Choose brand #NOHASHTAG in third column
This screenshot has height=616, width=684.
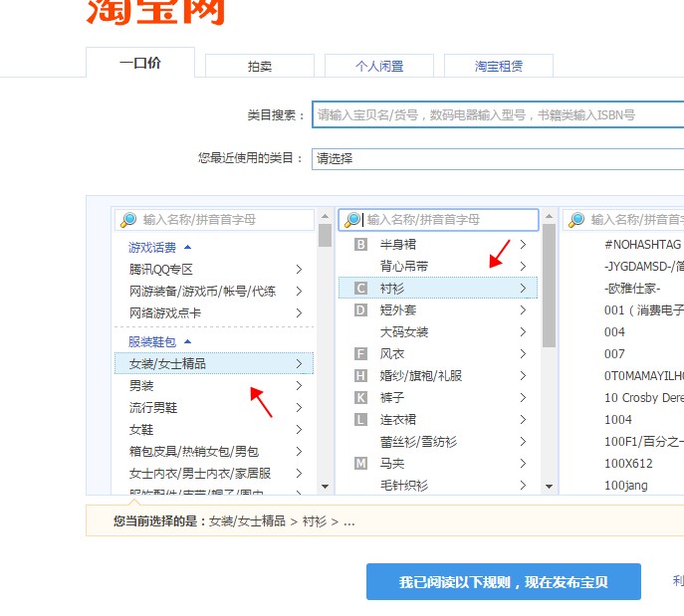(642, 245)
